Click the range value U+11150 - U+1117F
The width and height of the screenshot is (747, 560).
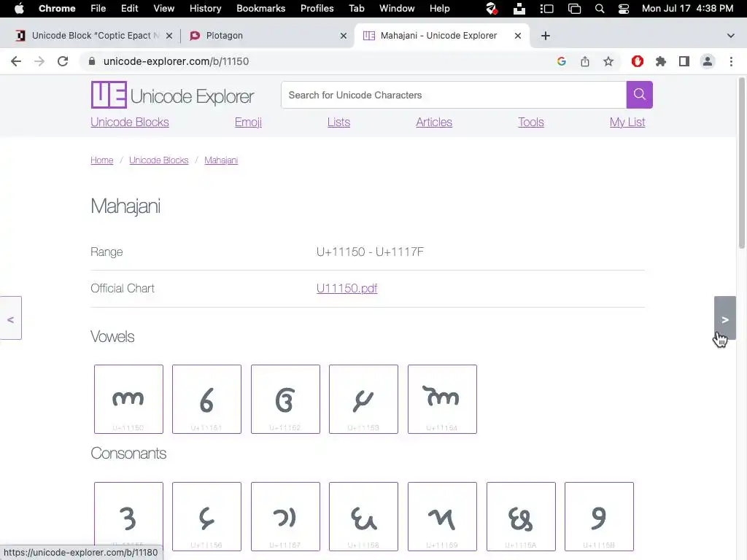click(370, 252)
